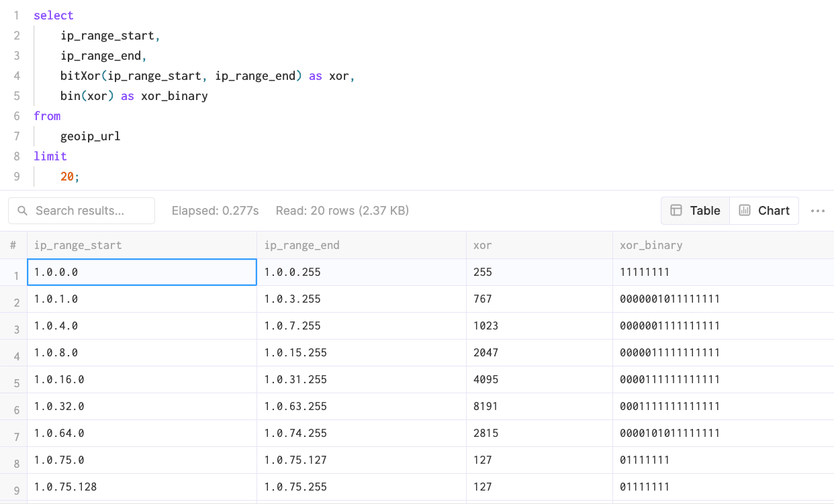Screen dimensions: 834x504
Task: Select the binary cell 0000011111111111
Action: pos(669,352)
